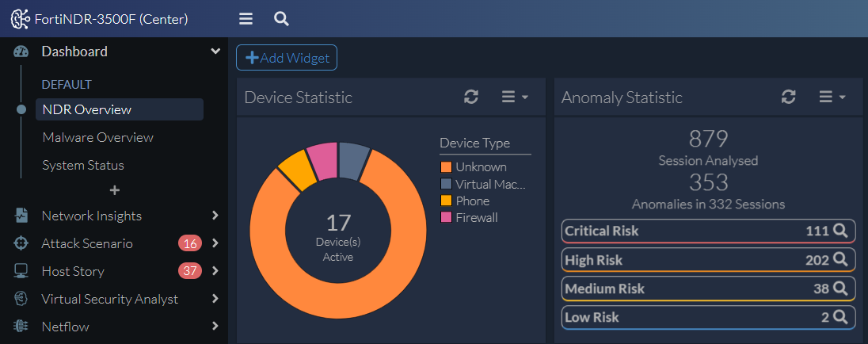The width and height of the screenshot is (868, 344).
Task: Toggle Unknown device type in legend
Action: pyautogui.click(x=474, y=166)
